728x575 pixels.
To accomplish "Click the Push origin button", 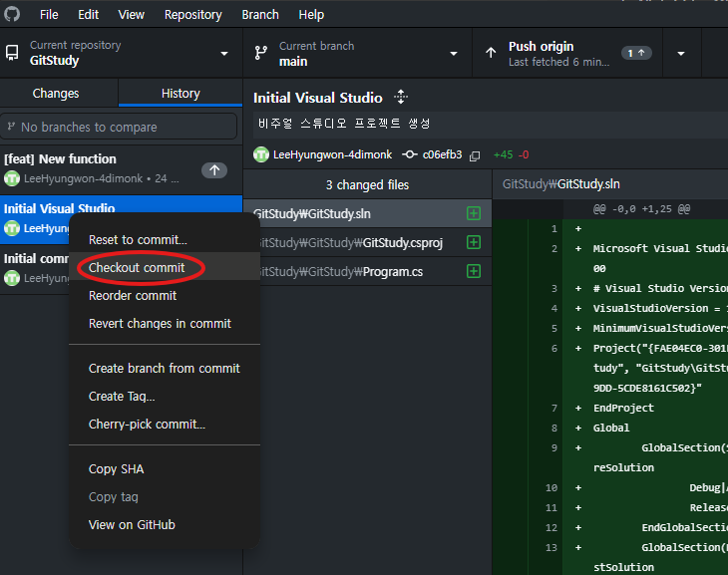I will coord(567,53).
